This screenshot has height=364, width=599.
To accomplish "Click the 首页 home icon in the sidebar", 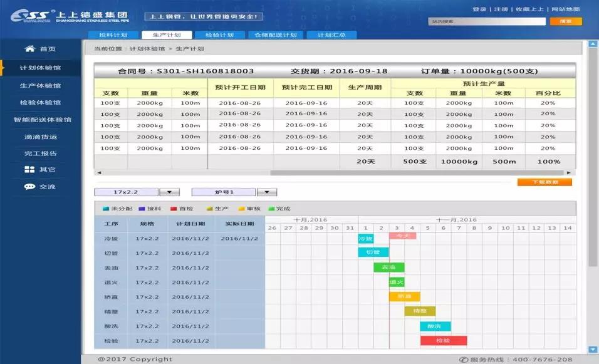I will pos(30,48).
